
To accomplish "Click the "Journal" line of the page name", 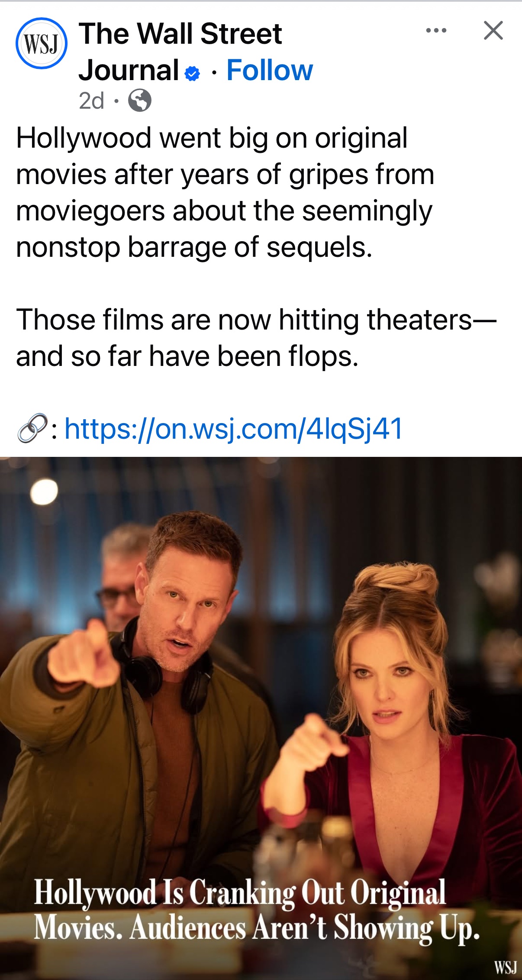I will click(x=129, y=70).
